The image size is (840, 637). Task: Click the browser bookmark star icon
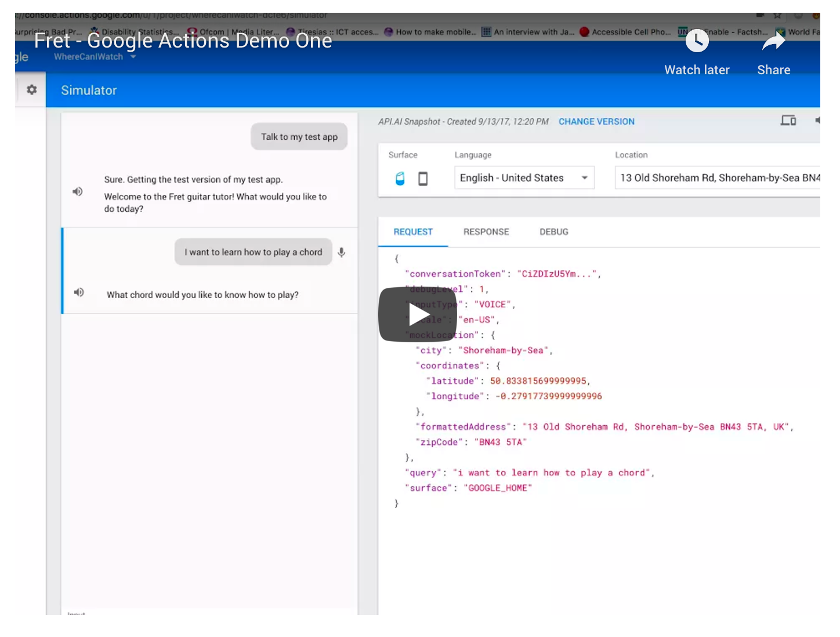[x=777, y=16]
